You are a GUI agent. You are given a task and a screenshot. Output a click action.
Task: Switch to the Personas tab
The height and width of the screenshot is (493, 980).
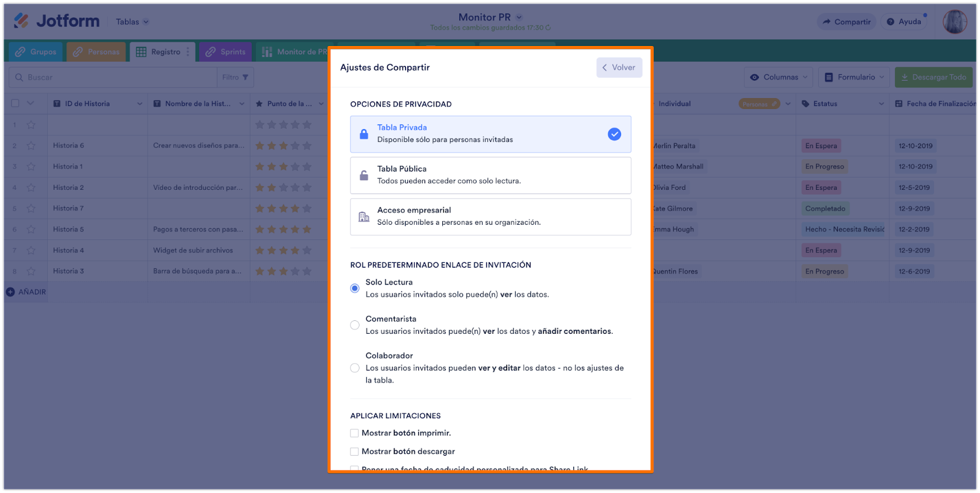click(x=96, y=52)
